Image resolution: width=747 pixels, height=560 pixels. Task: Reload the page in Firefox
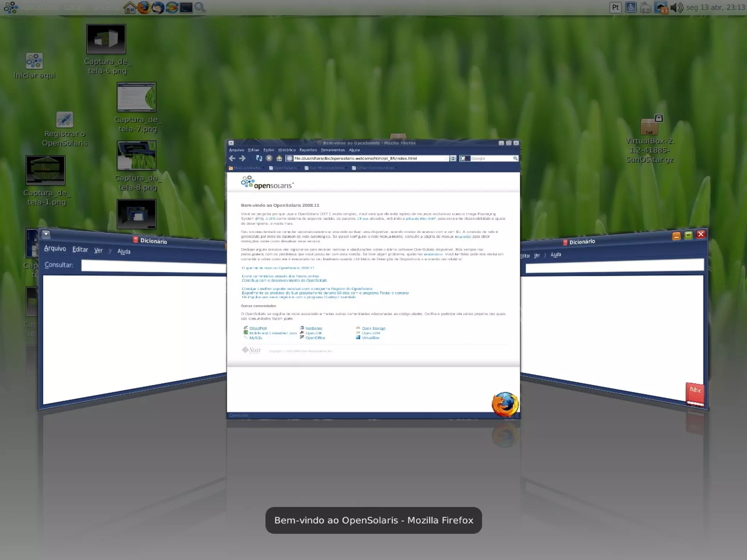(259, 158)
